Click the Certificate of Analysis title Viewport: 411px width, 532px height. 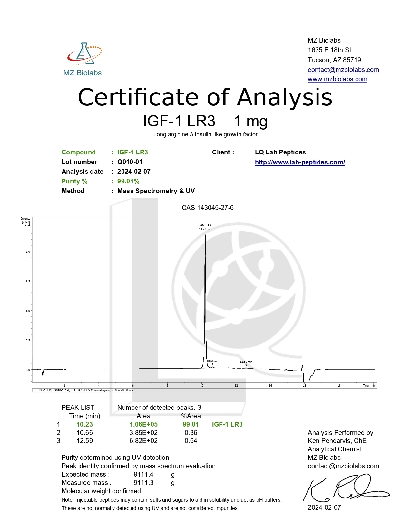tap(205, 97)
